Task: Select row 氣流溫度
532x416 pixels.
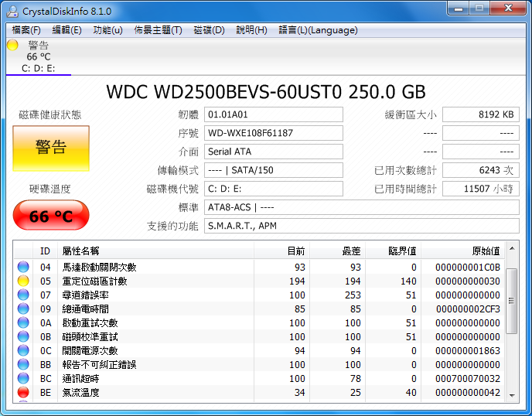Action: 259,392
